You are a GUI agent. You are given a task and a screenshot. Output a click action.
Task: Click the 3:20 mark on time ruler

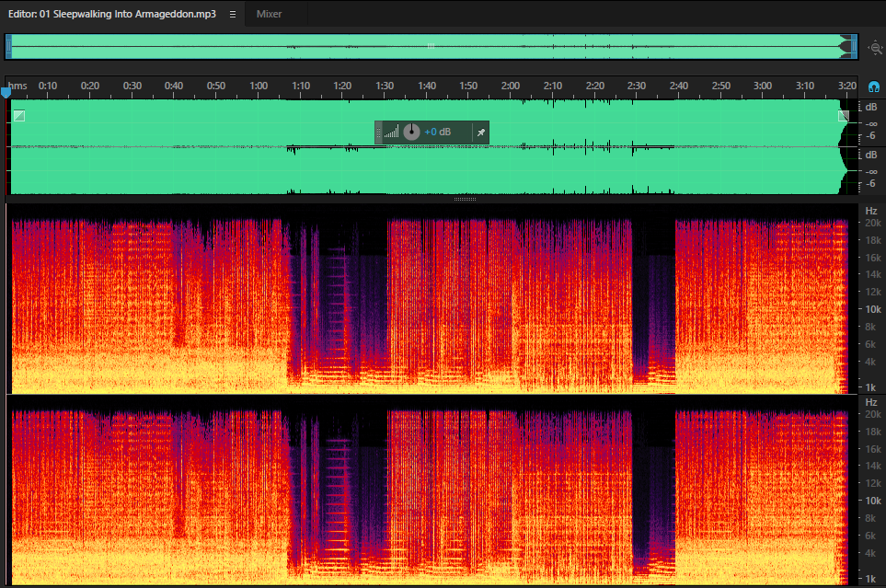point(847,86)
